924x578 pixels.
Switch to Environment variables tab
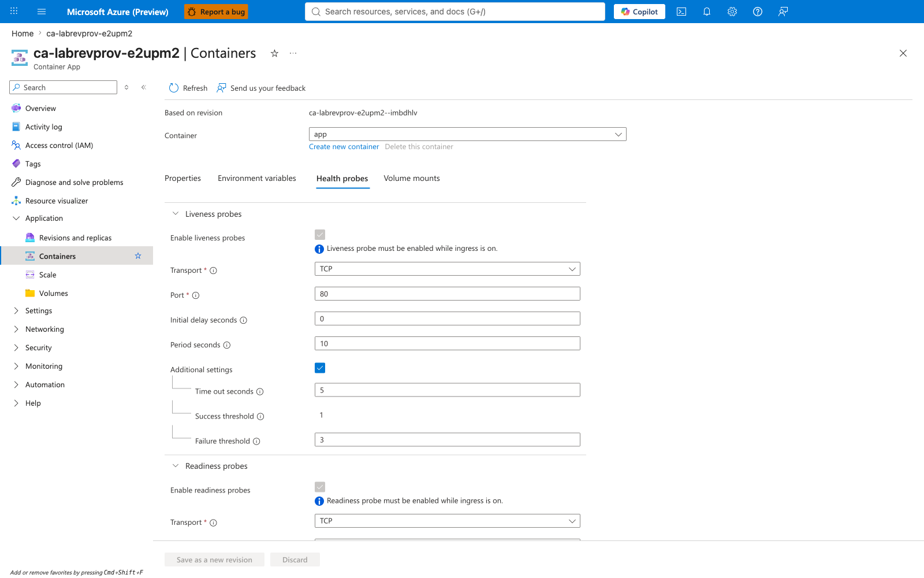click(257, 178)
